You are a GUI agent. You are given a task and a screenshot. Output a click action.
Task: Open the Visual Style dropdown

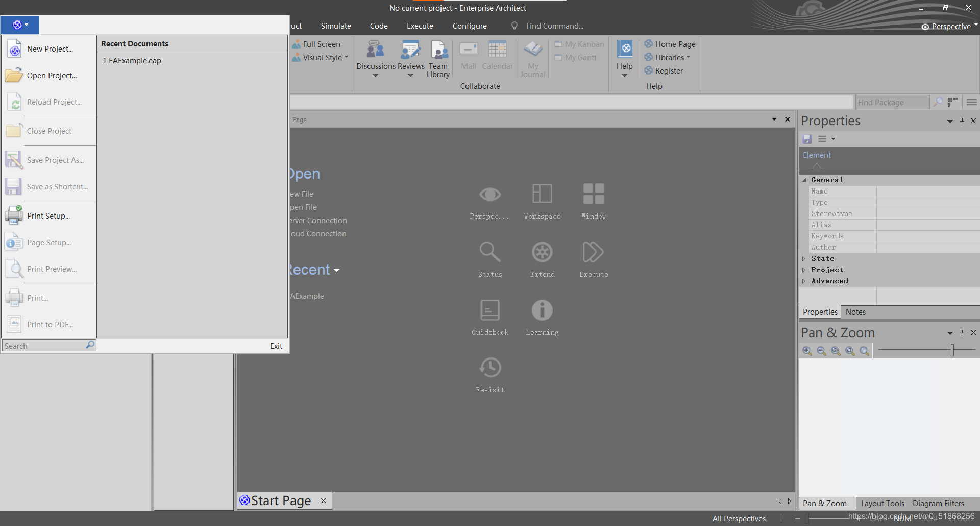[x=346, y=57]
